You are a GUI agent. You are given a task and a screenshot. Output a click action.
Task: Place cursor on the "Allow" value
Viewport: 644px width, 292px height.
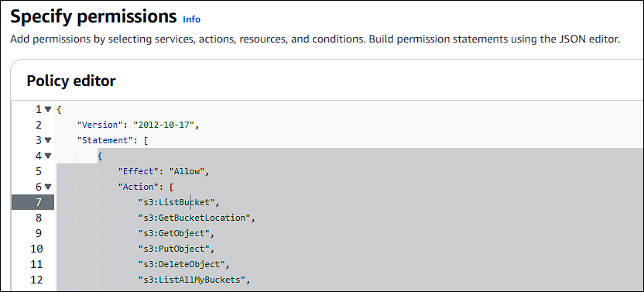187,171
